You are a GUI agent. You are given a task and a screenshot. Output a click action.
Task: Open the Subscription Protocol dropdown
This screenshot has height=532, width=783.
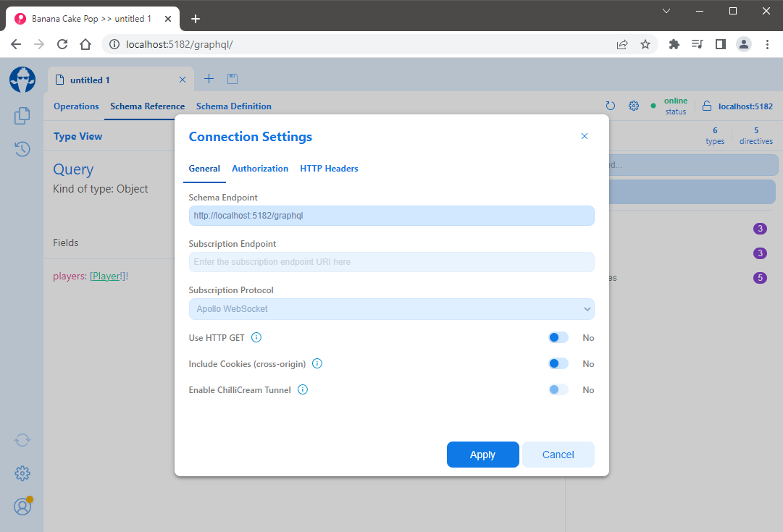[391, 309]
